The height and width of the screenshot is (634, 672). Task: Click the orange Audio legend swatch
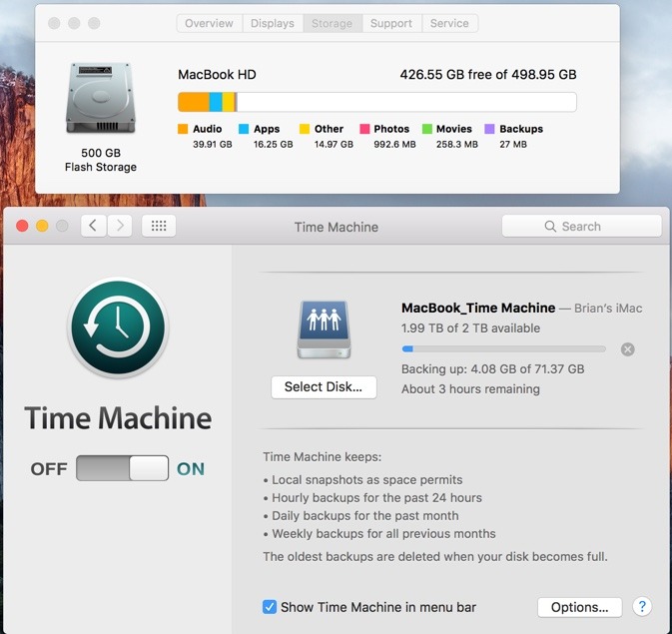[183, 129]
